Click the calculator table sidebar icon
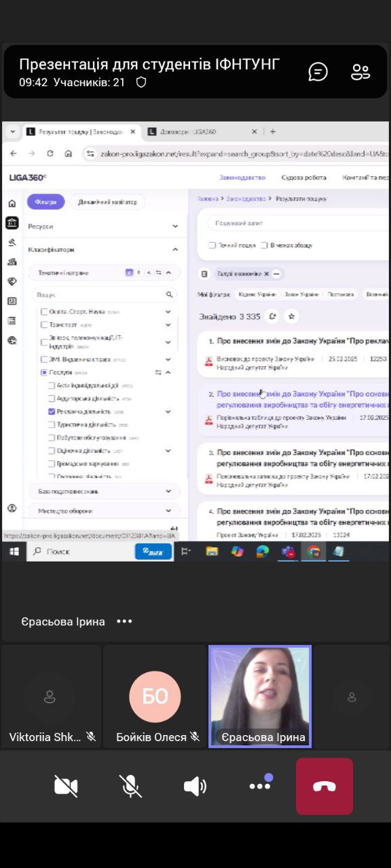Image resolution: width=391 pixels, height=868 pixels. tap(12, 321)
